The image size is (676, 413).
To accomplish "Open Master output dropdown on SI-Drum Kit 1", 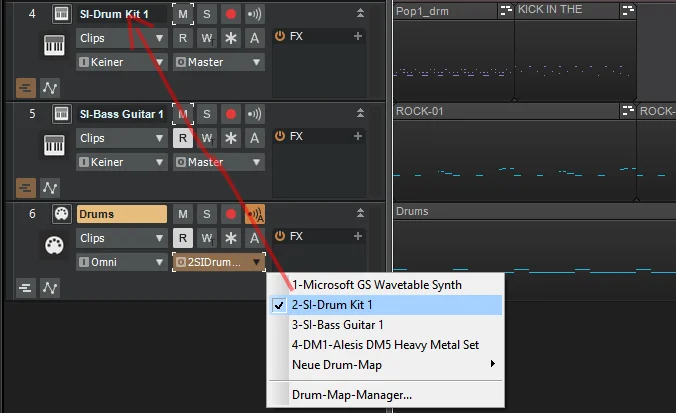I will (219, 63).
